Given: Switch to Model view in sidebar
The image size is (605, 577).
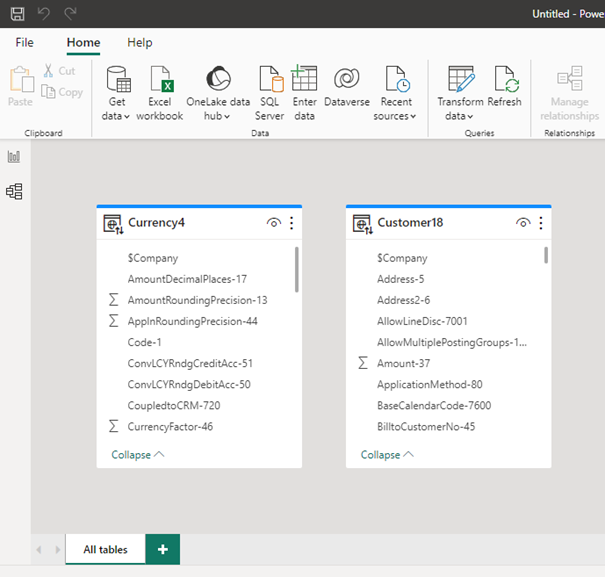Looking at the screenshot, I should click(x=14, y=191).
